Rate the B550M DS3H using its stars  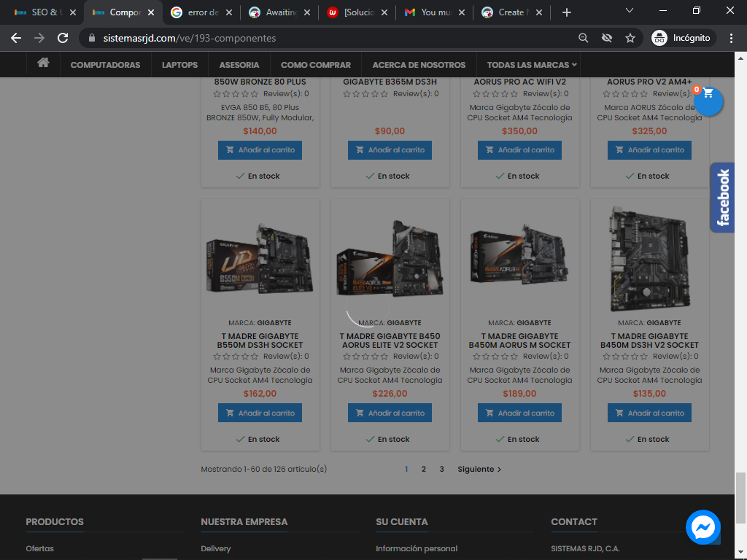pos(236,356)
